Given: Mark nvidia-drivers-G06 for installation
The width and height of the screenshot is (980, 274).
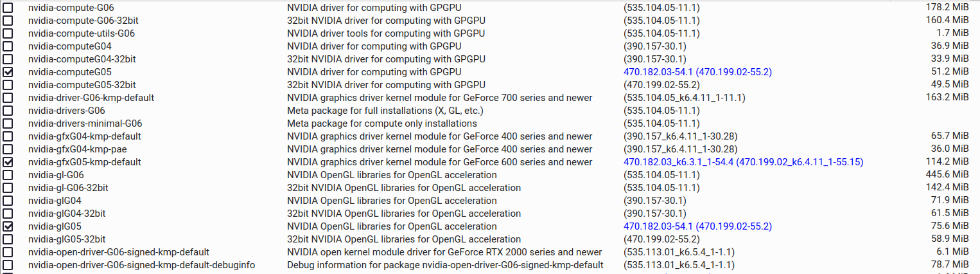Looking at the screenshot, I should 8,111.
